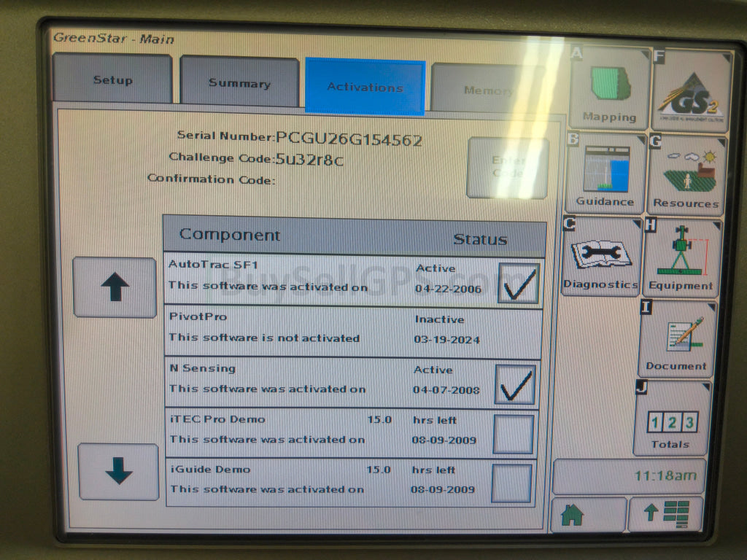The image size is (747, 560).
Task: Click the 11:18am clock display
Action: [630, 475]
